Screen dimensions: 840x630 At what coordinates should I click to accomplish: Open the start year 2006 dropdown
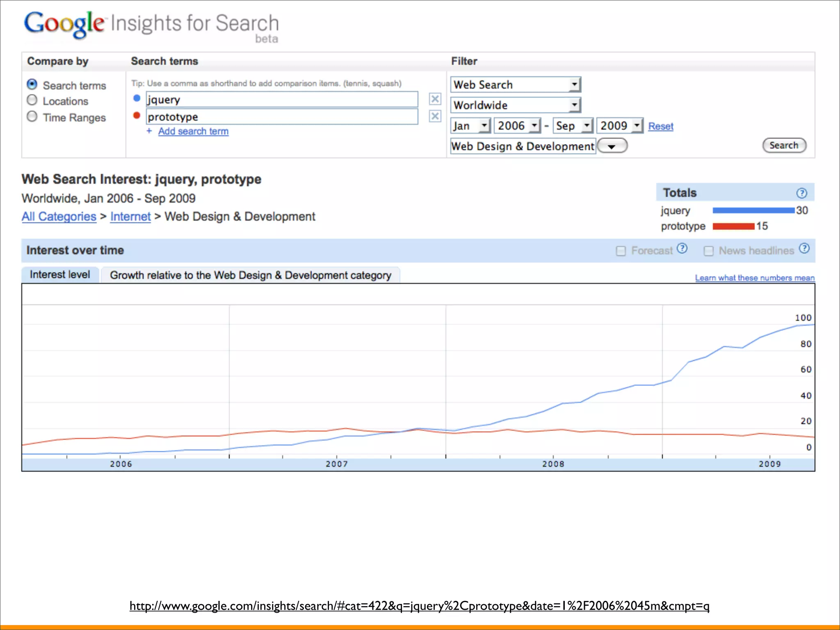click(x=517, y=126)
